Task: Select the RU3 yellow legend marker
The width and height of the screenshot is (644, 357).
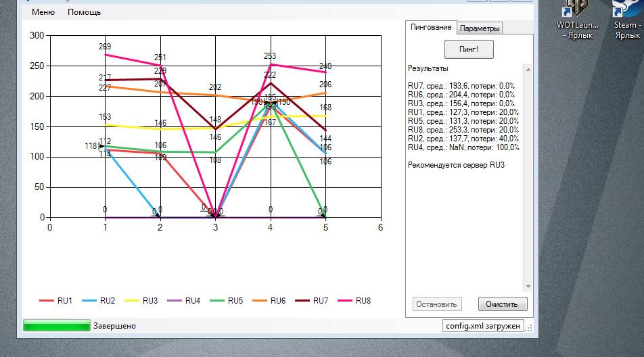Action: coord(132,301)
